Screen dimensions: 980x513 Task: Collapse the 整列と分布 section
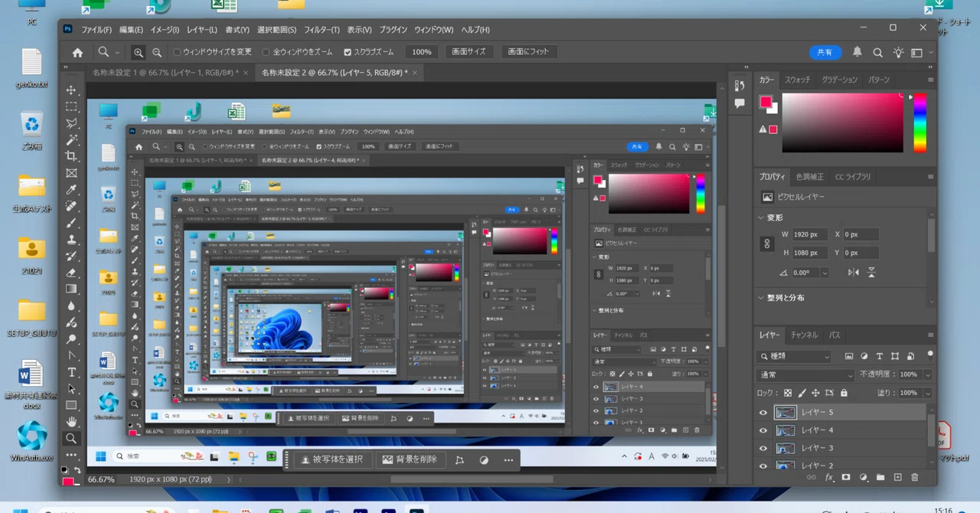tap(760, 298)
